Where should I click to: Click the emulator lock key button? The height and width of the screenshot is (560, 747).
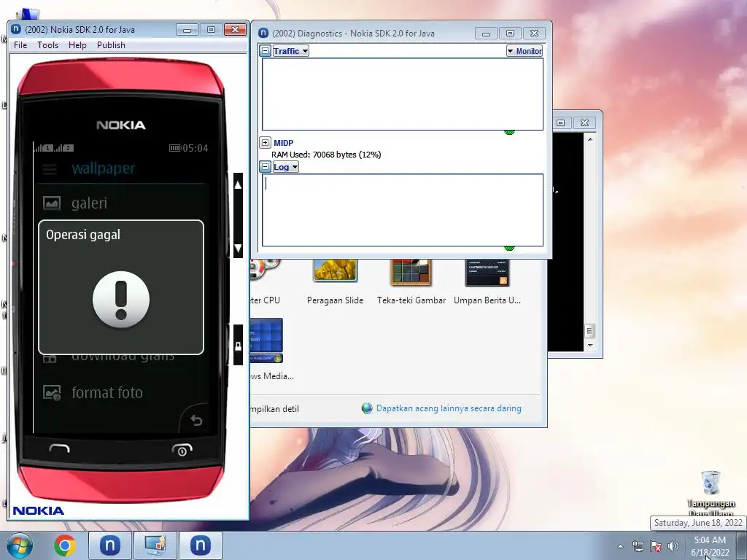click(x=239, y=346)
